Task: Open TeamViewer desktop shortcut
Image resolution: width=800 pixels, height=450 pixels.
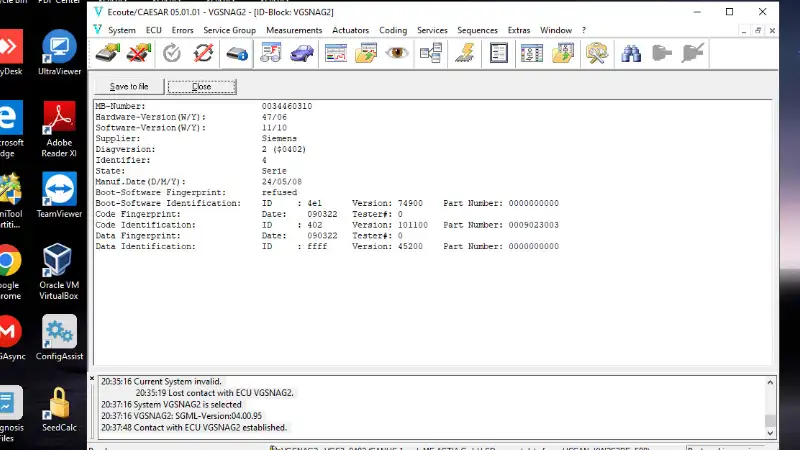Action: tap(59, 196)
